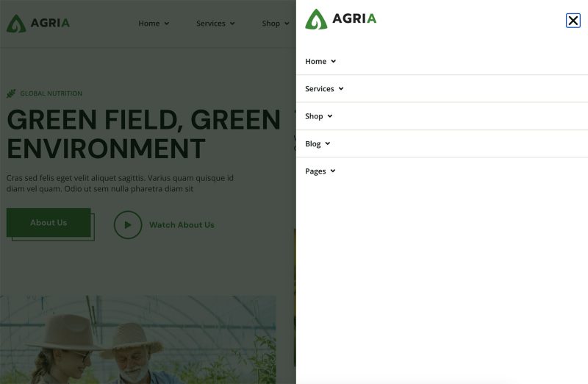Viewport: 588px width, 384px height.
Task: Click the green About Us button
Action: [x=49, y=223]
